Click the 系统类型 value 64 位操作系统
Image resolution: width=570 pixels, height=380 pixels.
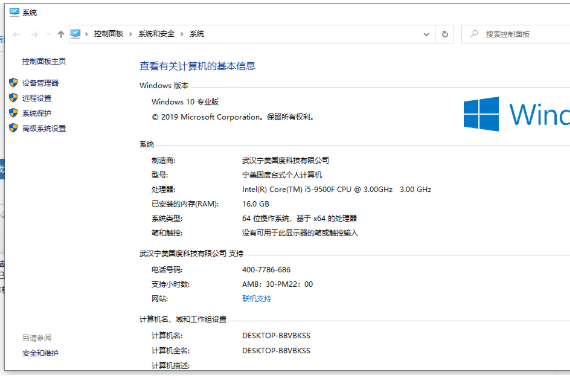[x=300, y=219]
